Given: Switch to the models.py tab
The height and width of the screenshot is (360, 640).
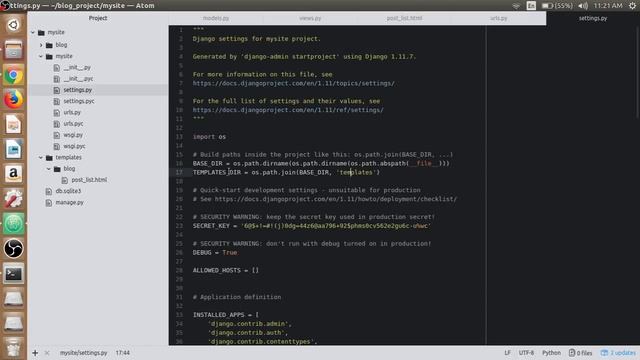Looking at the screenshot, I should click(216, 18).
